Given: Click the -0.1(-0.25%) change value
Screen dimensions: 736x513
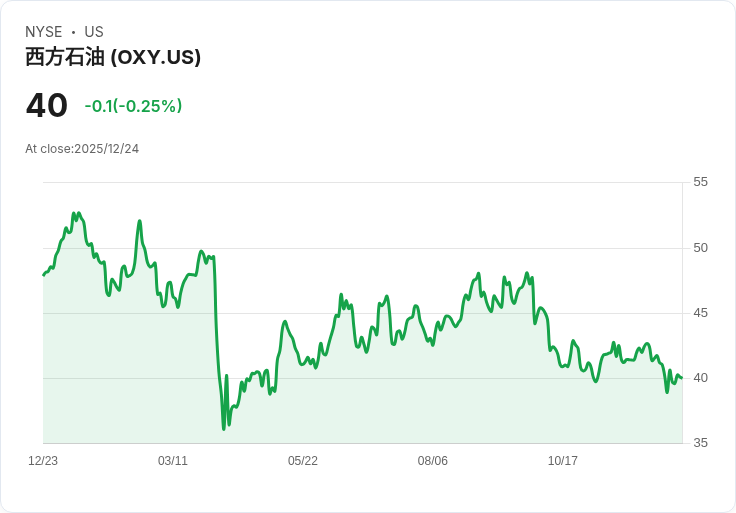Looking at the screenshot, I should click(133, 106).
